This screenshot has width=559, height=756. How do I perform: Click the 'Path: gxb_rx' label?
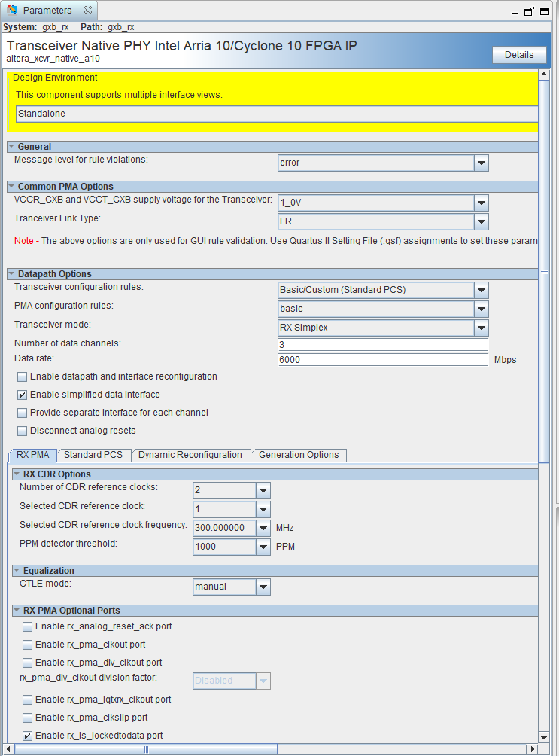pos(107,27)
